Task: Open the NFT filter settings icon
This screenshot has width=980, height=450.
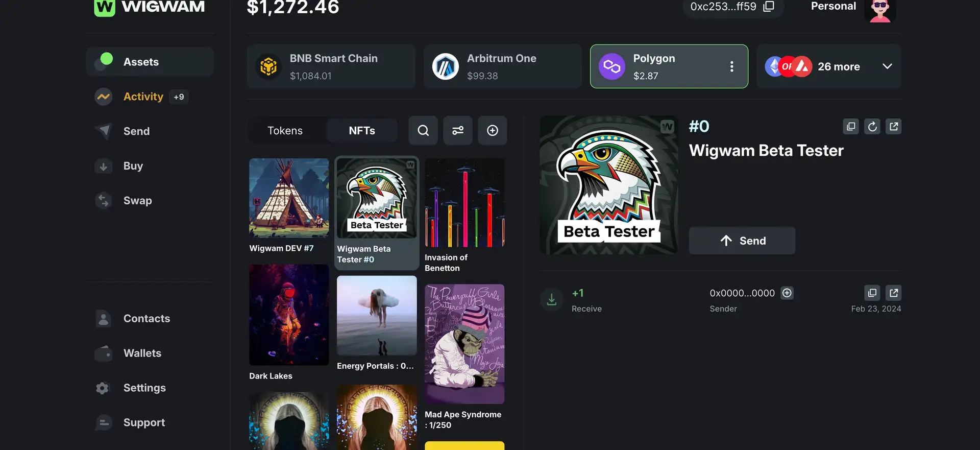Action: (458, 131)
